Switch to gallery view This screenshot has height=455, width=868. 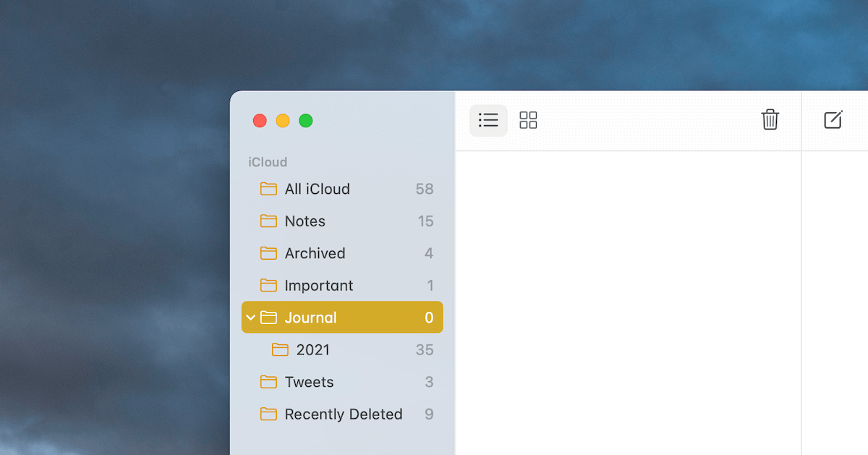(x=528, y=120)
